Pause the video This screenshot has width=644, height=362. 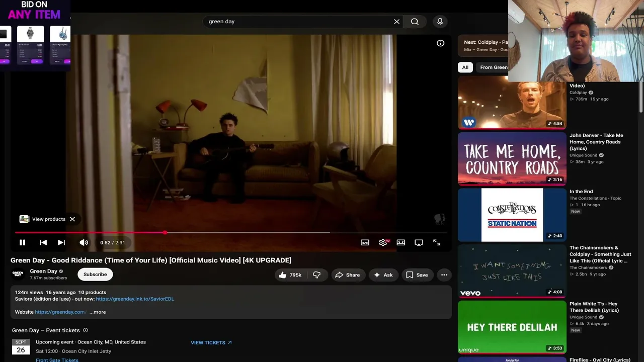[23, 242]
